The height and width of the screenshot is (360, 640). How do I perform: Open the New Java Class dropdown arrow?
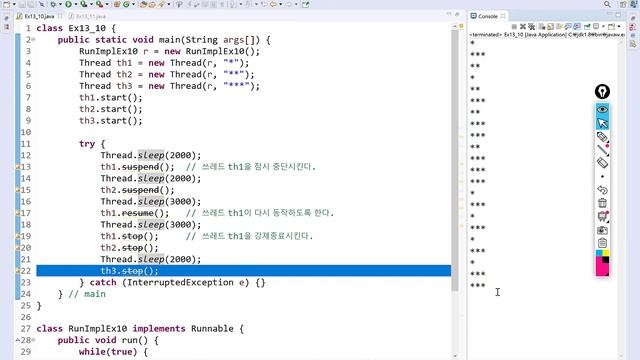133,4
